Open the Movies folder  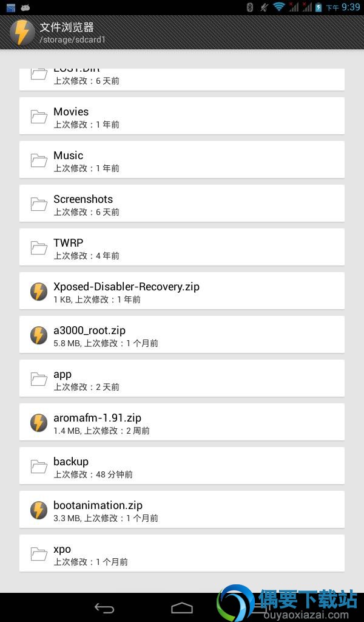pyautogui.click(x=182, y=116)
